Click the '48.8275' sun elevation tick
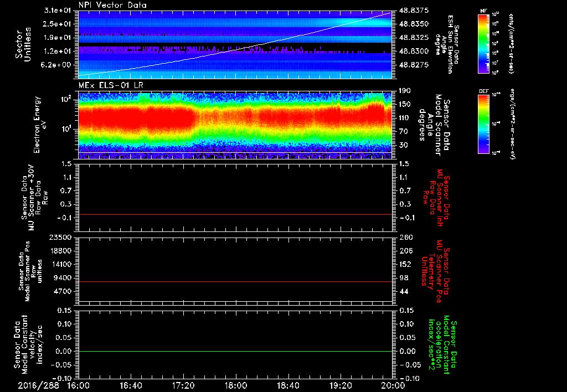 (x=414, y=65)
